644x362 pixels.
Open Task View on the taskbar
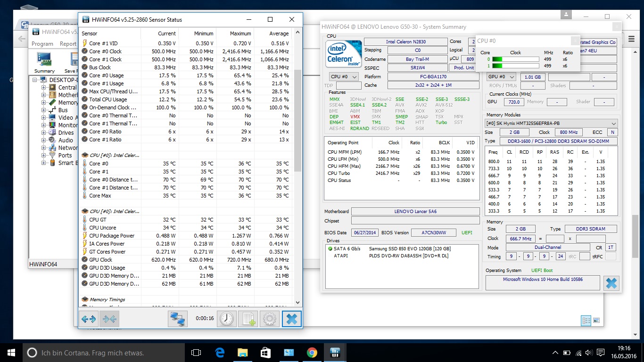(x=196, y=353)
